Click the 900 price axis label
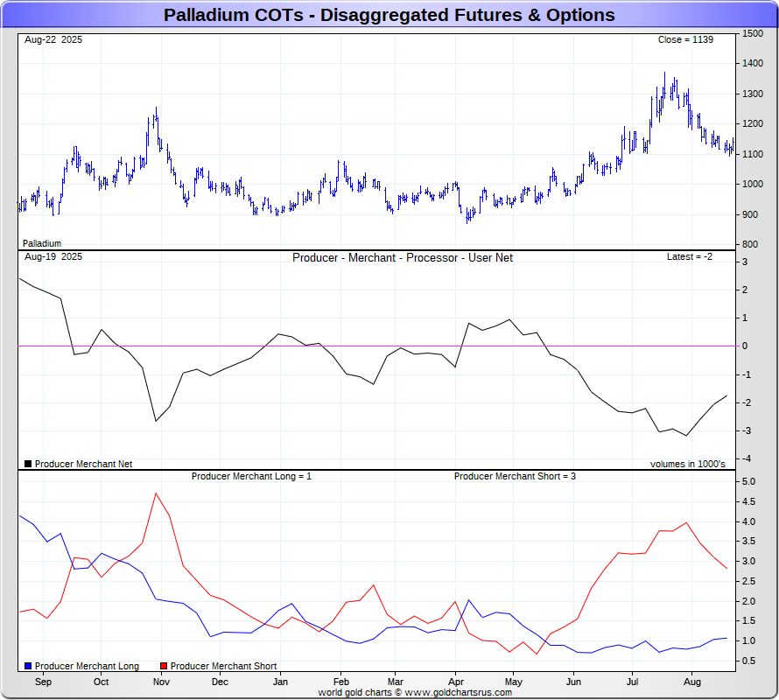 pyautogui.click(x=750, y=214)
